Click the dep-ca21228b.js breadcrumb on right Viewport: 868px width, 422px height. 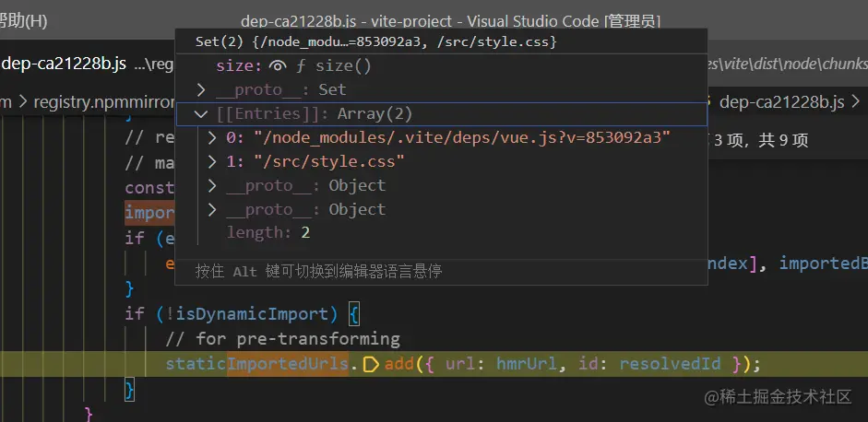point(781,102)
